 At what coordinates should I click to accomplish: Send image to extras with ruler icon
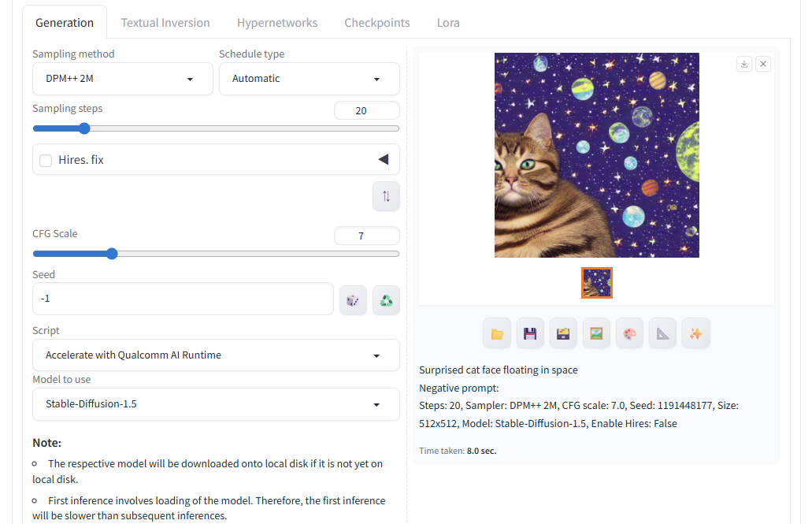click(x=662, y=334)
